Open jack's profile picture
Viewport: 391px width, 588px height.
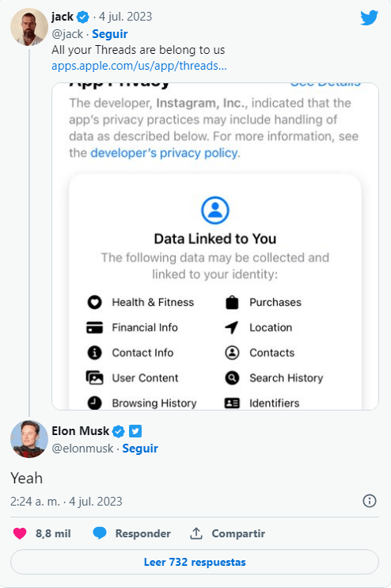click(28, 27)
